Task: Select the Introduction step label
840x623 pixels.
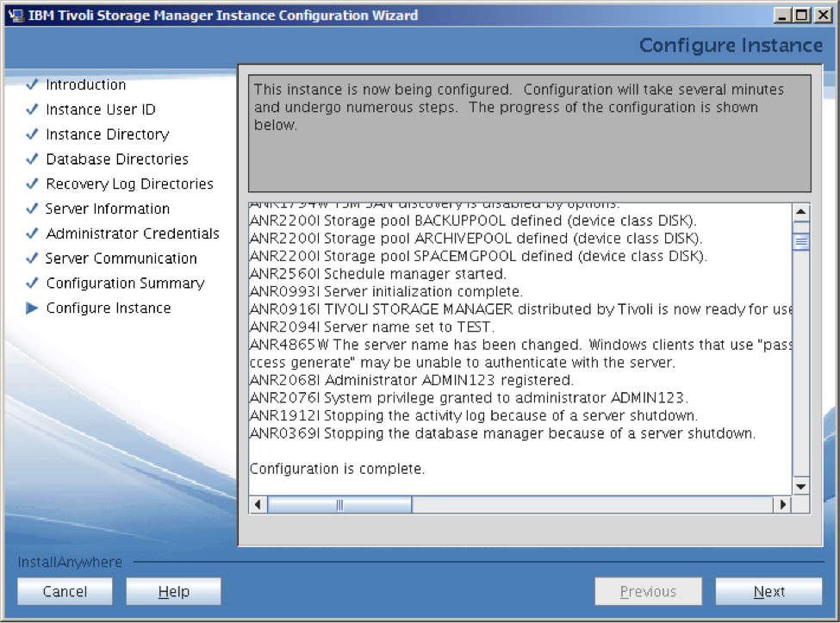Action: (85, 84)
